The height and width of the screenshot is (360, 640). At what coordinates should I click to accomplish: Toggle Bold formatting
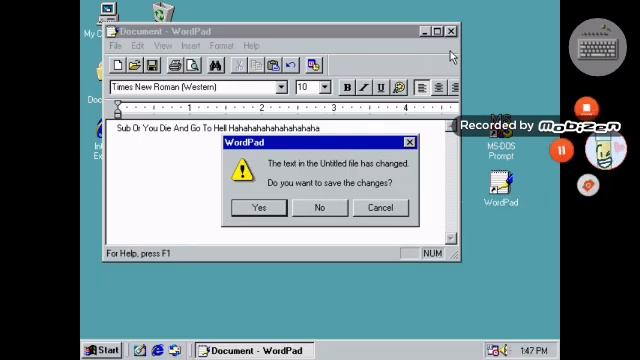point(347,87)
